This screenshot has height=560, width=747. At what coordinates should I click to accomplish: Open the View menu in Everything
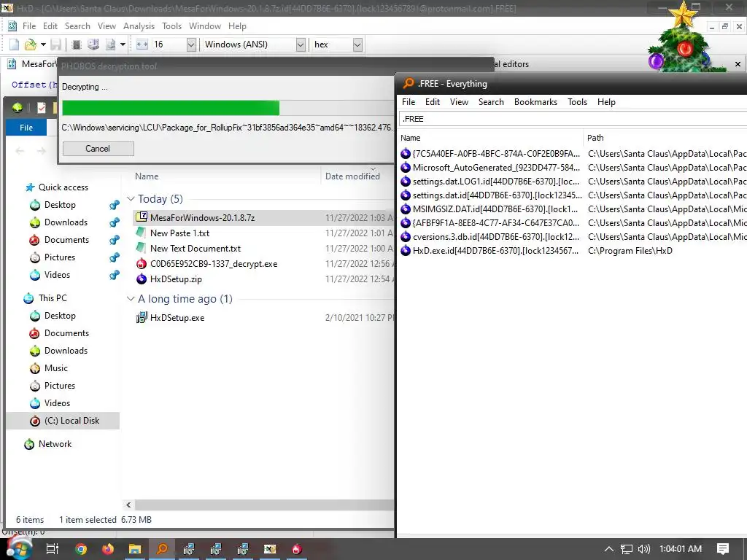459,102
